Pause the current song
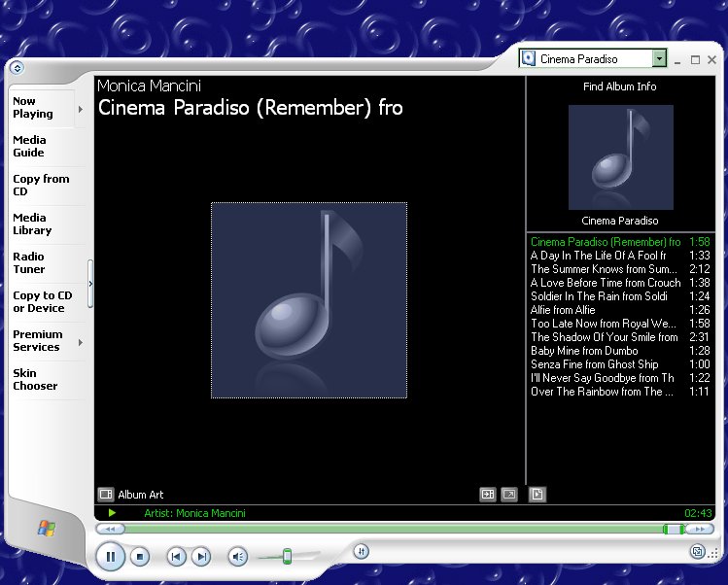 (x=111, y=557)
